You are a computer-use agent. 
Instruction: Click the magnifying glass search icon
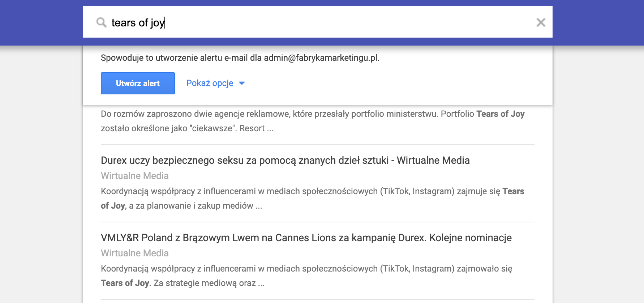click(x=101, y=22)
